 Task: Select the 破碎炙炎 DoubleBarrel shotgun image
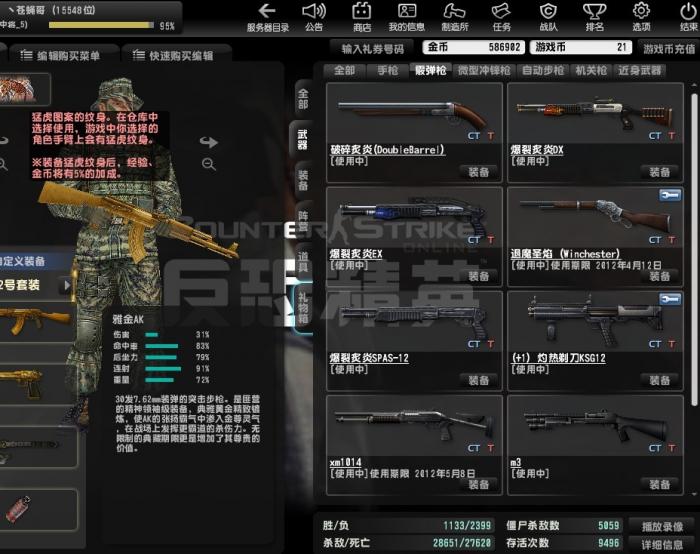[x=414, y=113]
